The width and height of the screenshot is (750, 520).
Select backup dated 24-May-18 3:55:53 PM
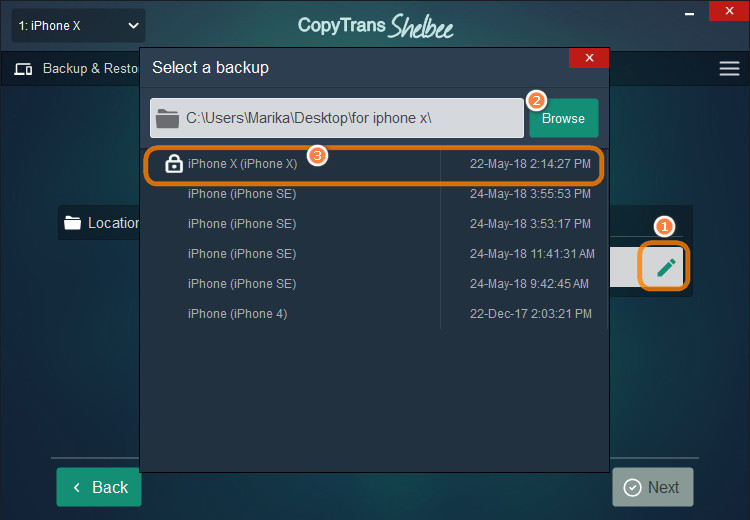(x=374, y=194)
